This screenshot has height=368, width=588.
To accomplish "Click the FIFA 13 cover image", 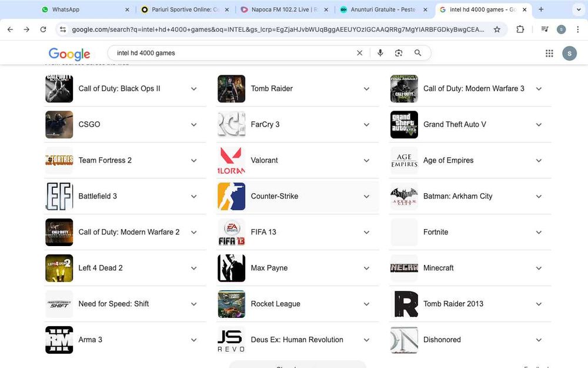I will [231, 232].
